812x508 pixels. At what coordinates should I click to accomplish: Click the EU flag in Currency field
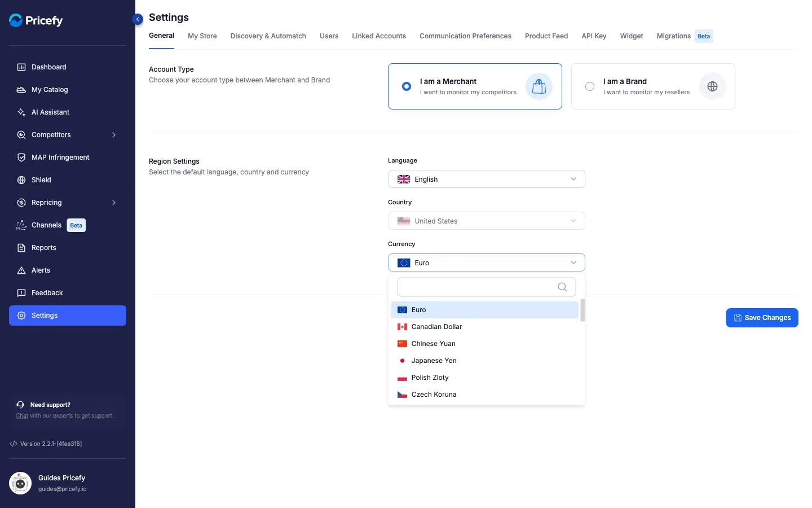(404, 263)
